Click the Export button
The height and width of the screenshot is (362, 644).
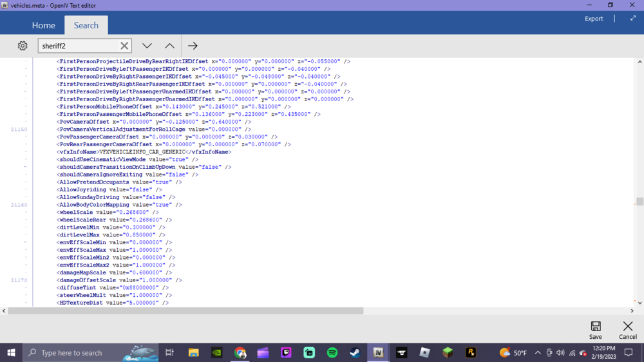click(x=594, y=19)
